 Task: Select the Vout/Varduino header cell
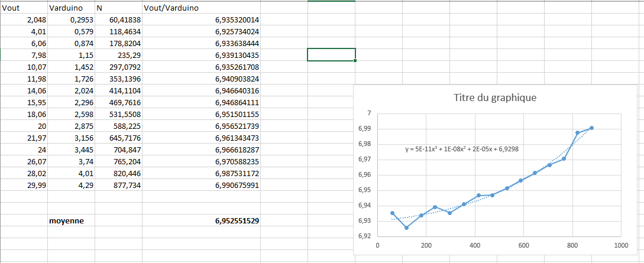coord(201,7)
